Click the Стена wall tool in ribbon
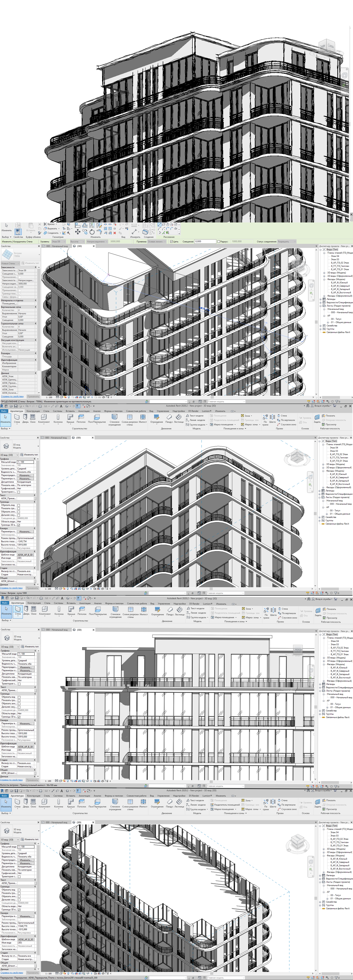Image resolution: width=353 pixels, height=980 pixels. [17, 418]
